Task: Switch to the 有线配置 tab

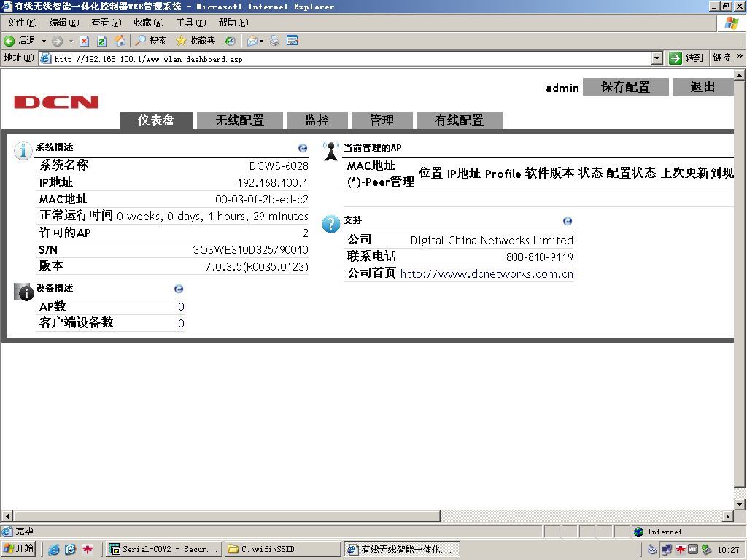Action: 460,120
